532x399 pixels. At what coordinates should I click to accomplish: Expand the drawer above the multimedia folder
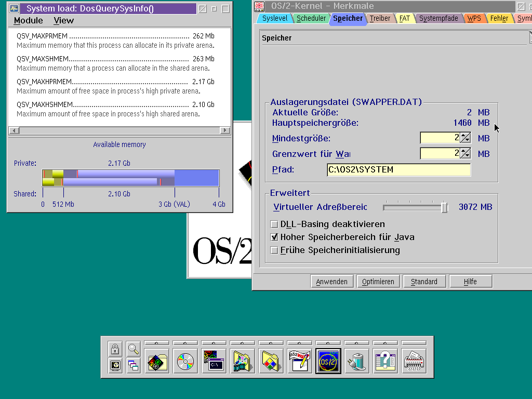(242, 343)
